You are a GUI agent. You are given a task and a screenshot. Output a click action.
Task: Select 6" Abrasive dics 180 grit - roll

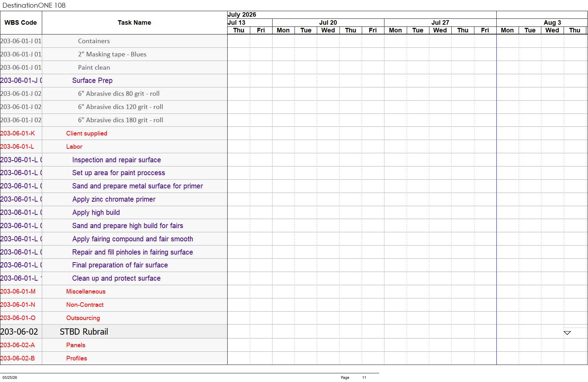pos(120,120)
